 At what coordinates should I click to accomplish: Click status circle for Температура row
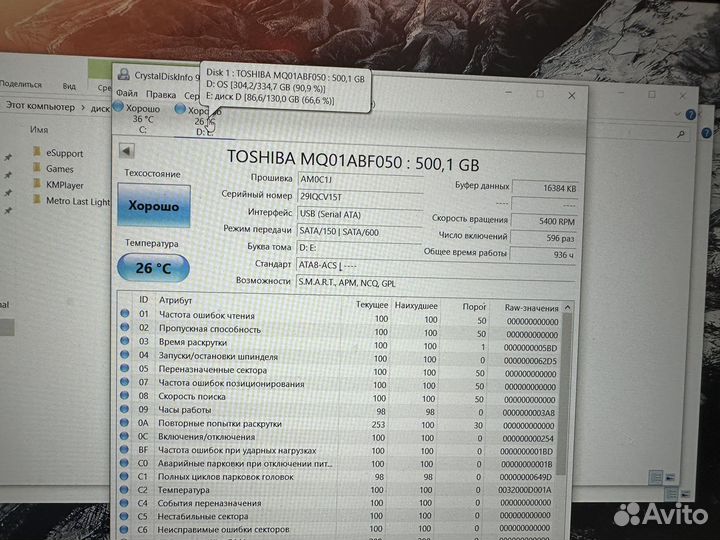(x=125, y=490)
